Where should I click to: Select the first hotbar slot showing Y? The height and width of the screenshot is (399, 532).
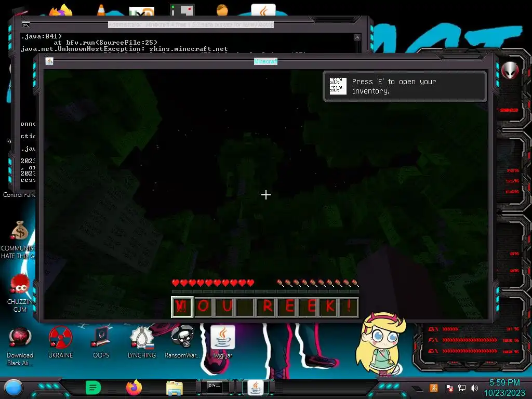(x=182, y=307)
